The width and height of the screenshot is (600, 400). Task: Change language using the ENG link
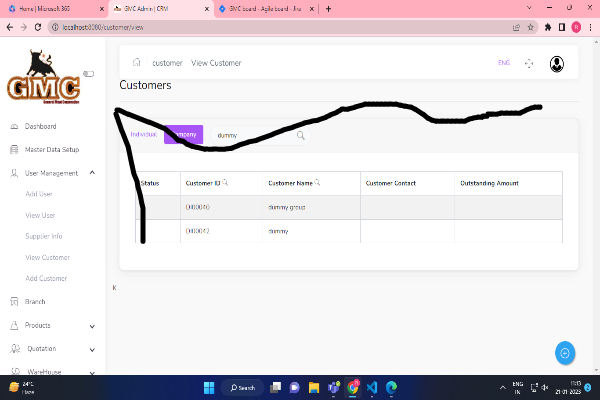click(503, 63)
